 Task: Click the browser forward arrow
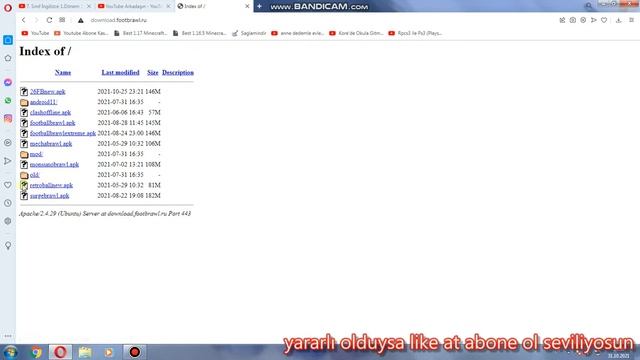tap(36, 20)
